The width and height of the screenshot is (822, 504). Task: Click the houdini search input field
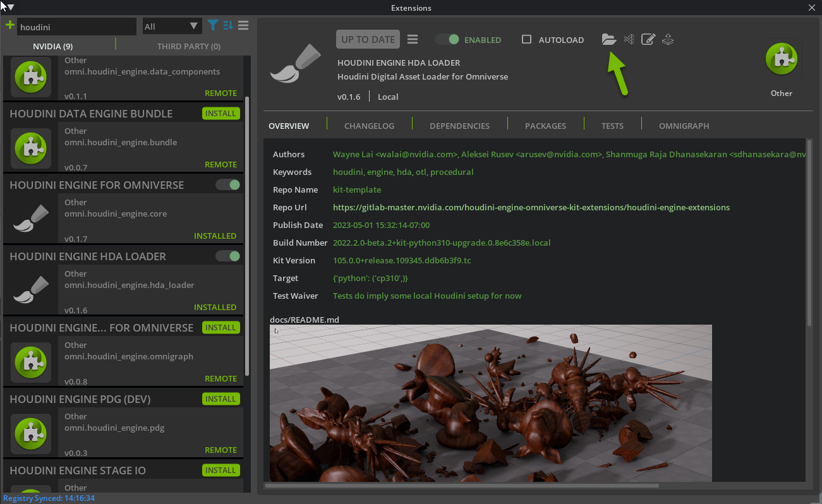[76, 27]
